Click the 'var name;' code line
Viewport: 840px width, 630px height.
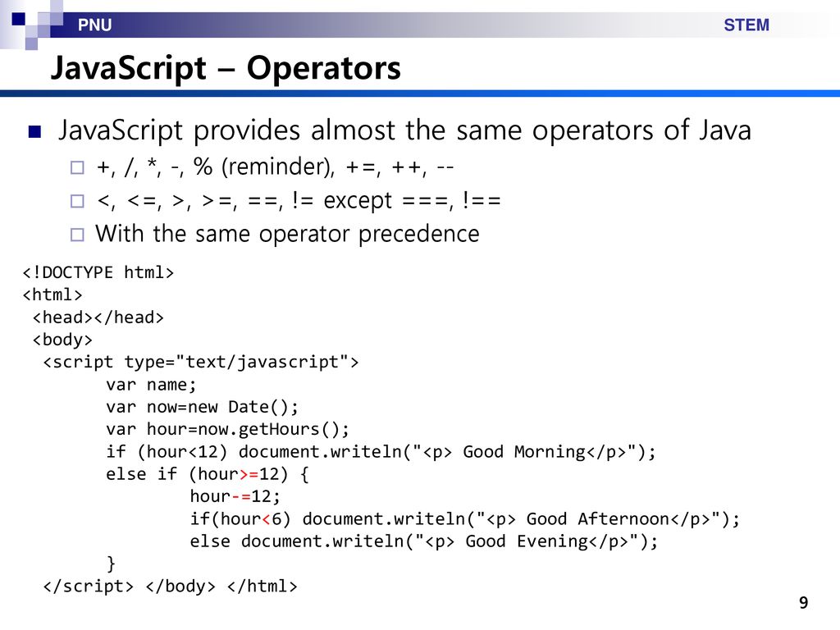point(151,385)
